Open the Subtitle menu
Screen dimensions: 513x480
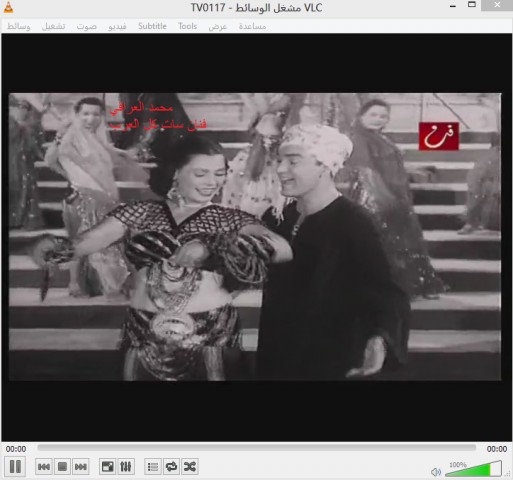[152, 26]
